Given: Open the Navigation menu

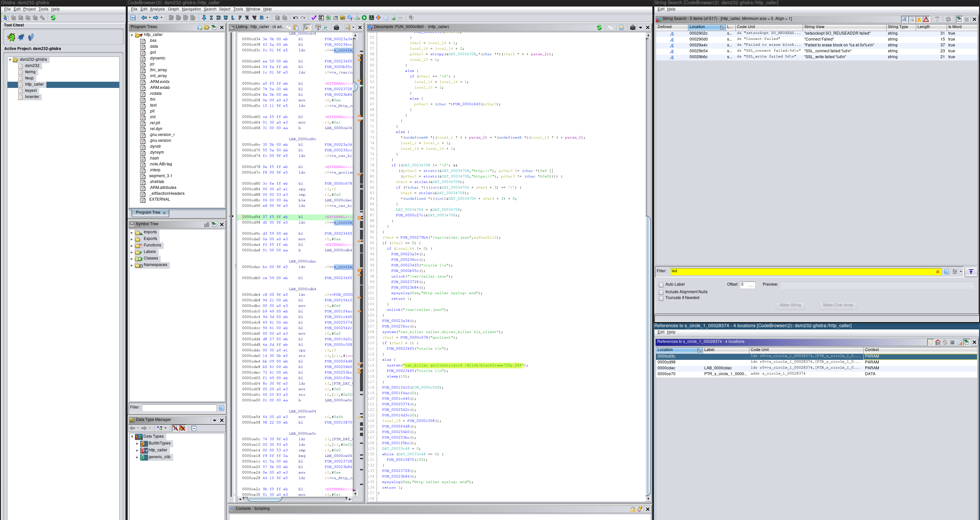Looking at the screenshot, I should tap(191, 9).
